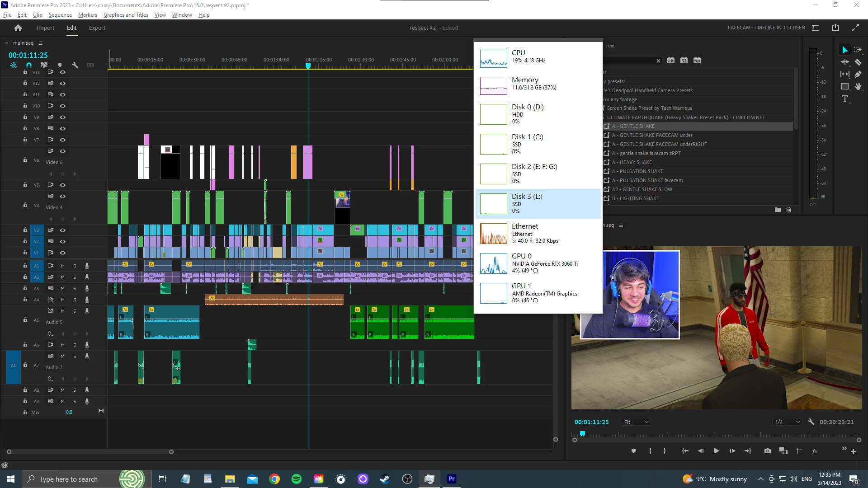Open playback resolution 1/2 dropdown
This screenshot has width=868, height=488.
(x=787, y=422)
